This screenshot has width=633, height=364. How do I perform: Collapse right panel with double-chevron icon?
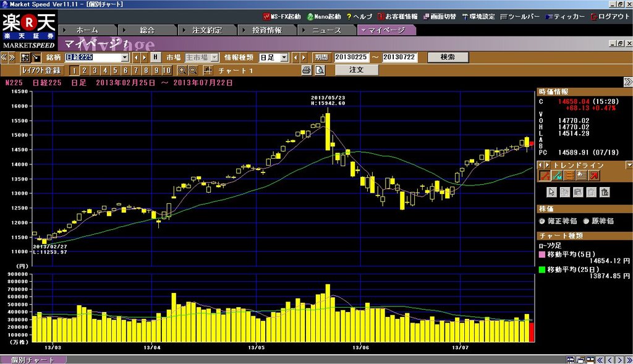click(627, 82)
